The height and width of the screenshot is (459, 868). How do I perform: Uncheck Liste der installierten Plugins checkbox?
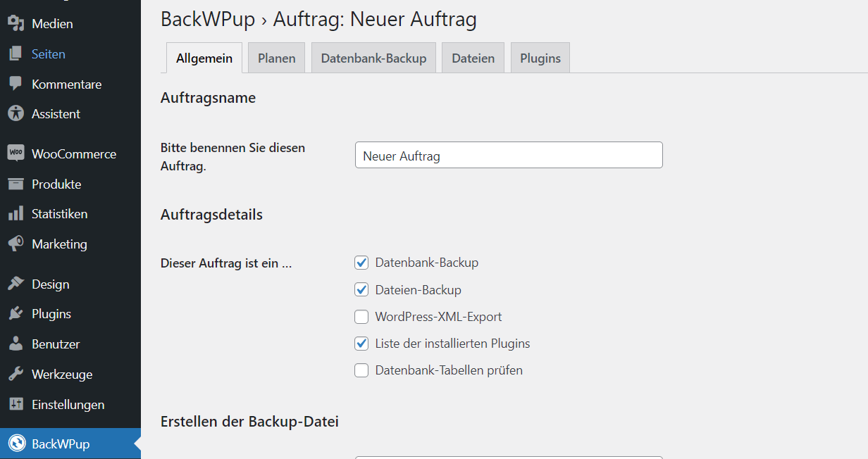[361, 344]
